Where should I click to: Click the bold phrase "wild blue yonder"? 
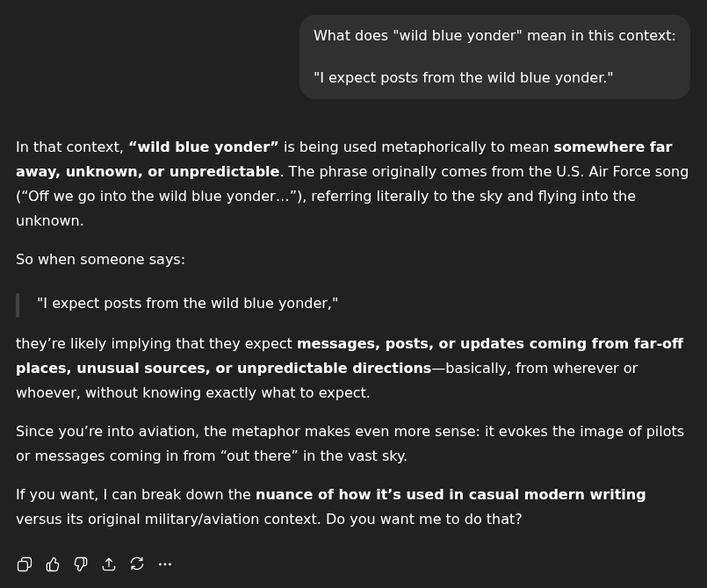203,147
